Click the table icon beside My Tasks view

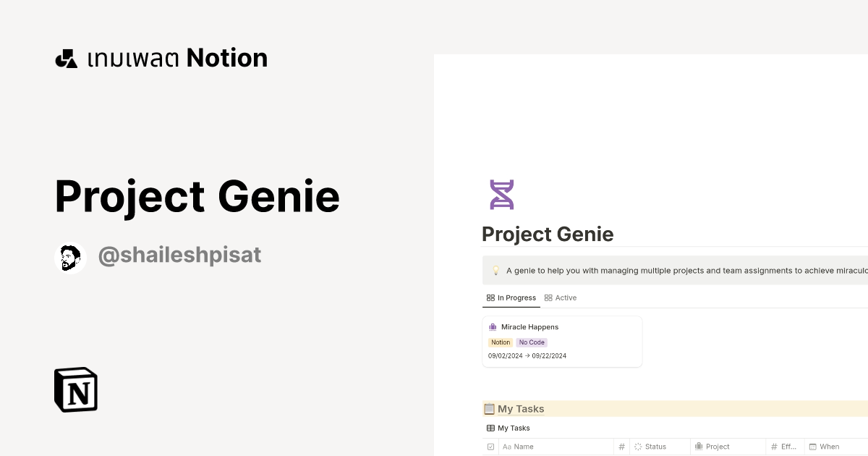[x=490, y=428]
